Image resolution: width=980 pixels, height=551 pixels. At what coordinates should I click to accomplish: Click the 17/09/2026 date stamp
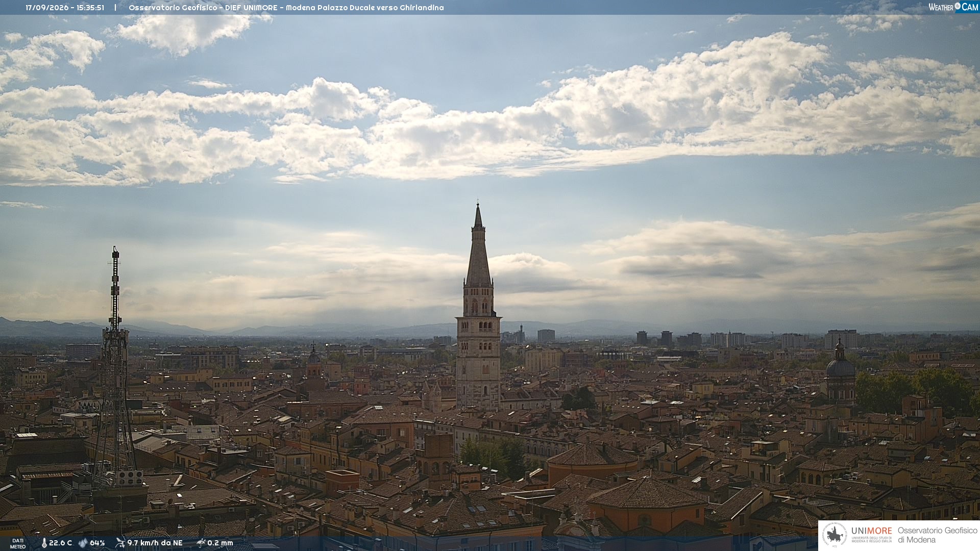click(48, 8)
